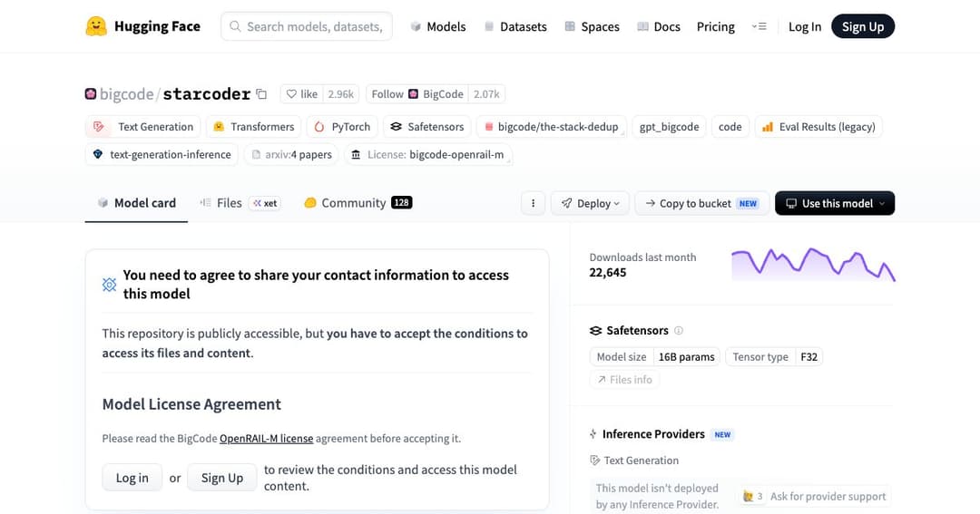Click the heart like icon
The height and width of the screenshot is (514, 980).
291,94
